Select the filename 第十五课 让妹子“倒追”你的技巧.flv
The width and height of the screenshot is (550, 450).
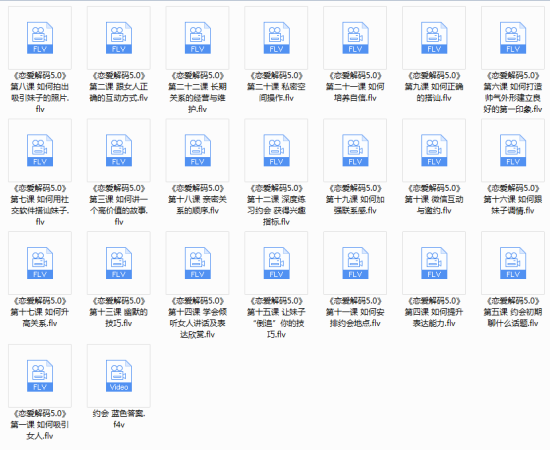coord(276,317)
